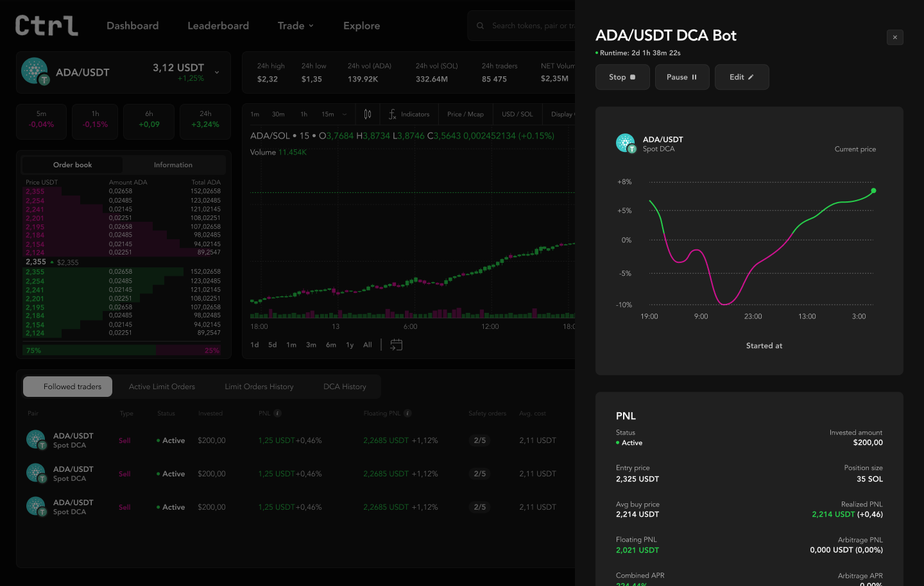Switch to Active Limit Orders tab
Image resolution: width=924 pixels, height=586 pixels.
click(162, 387)
